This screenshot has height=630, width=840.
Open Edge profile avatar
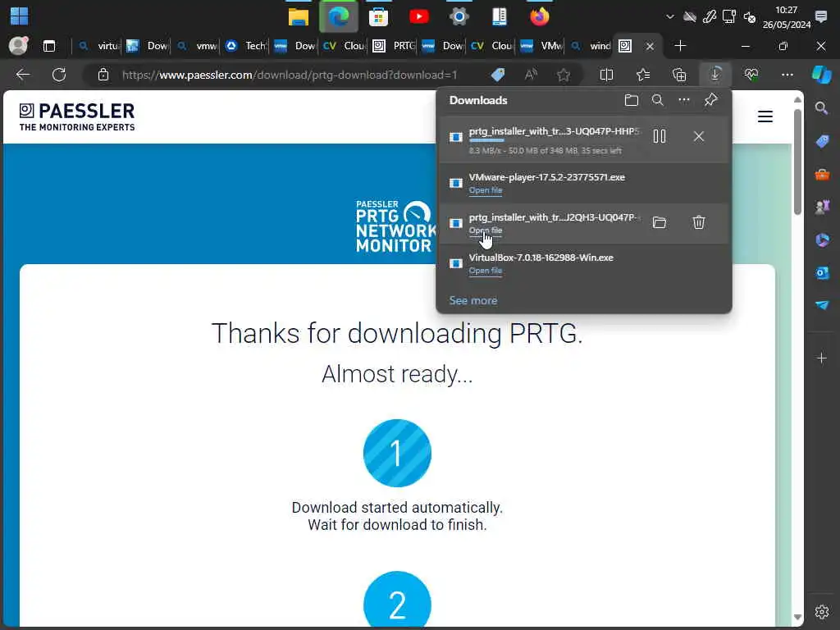(x=19, y=46)
